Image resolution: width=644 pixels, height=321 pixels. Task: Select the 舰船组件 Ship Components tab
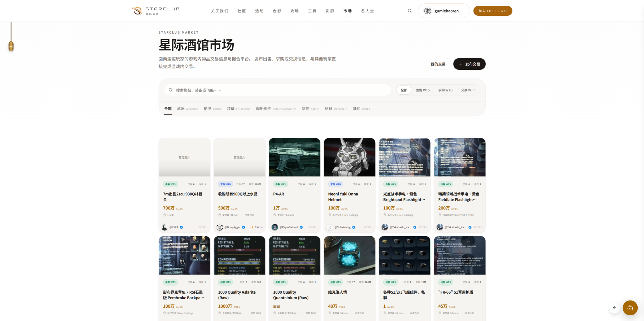276,109
